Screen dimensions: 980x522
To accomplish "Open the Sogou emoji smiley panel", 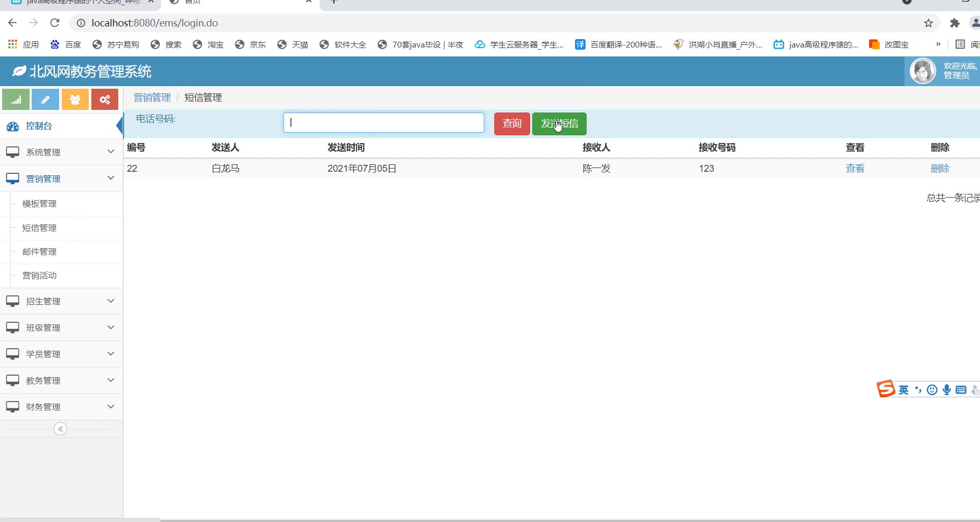I will 932,390.
